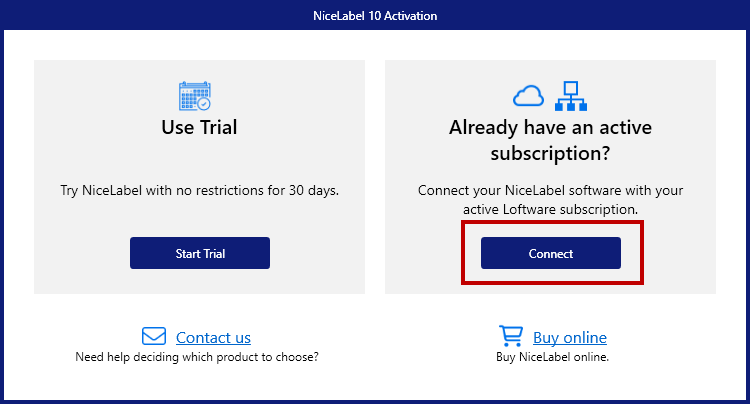Connect to your Loftware subscription

coord(551,253)
